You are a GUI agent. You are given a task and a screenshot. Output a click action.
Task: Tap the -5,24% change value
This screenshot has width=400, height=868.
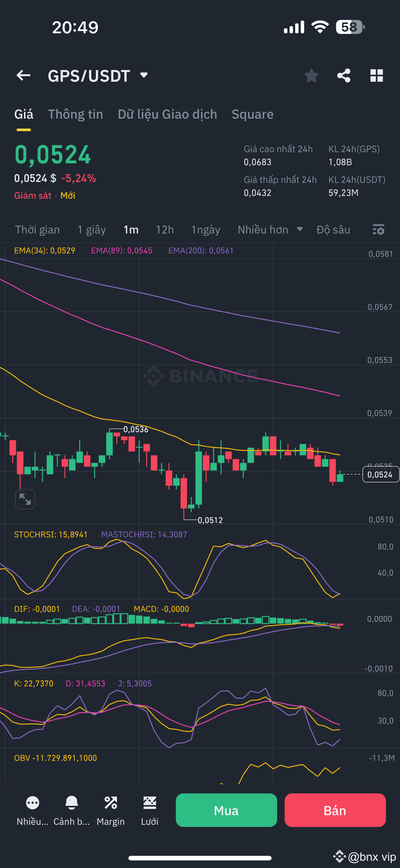[78, 178]
